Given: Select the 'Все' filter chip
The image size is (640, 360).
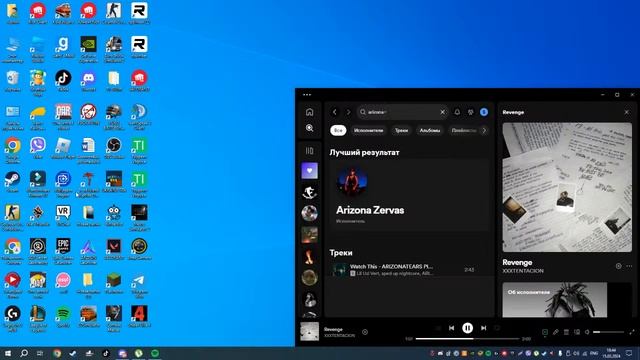Looking at the screenshot, I should coord(338,130).
